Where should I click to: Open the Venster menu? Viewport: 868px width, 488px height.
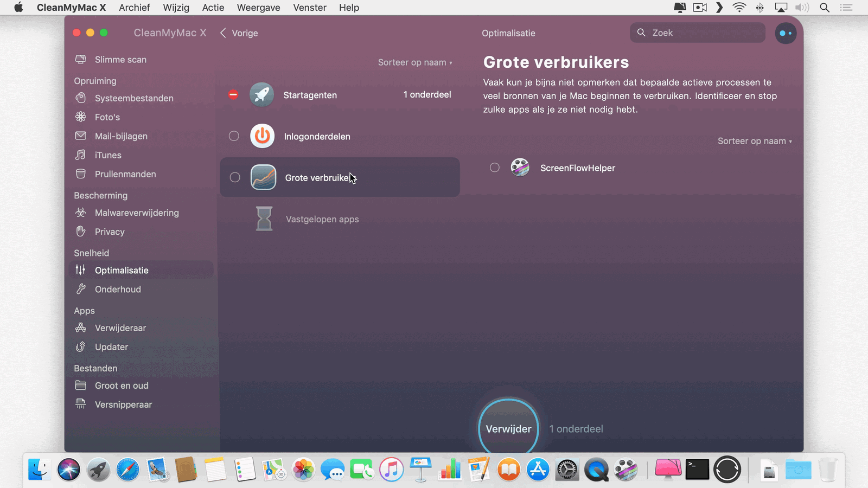coord(310,8)
